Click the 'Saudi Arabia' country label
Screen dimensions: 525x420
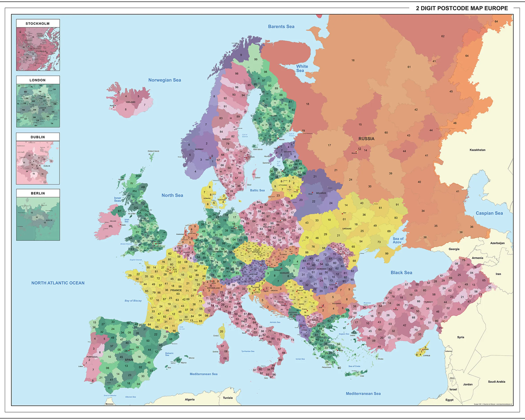point(497,382)
